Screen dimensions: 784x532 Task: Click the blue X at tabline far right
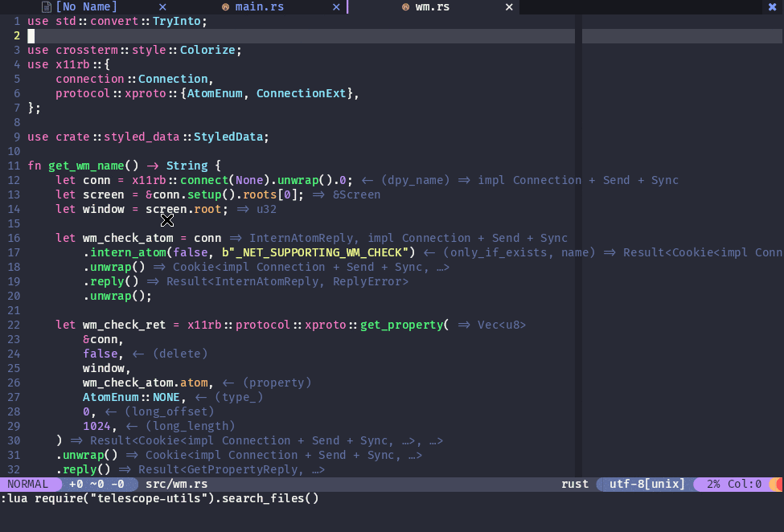[x=772, y=7]
